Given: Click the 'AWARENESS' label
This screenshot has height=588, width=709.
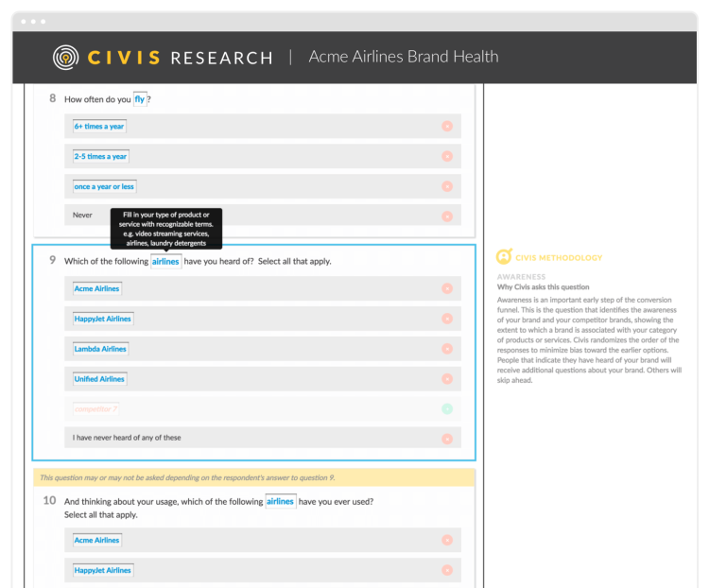Looking at the screenshot, I should click(521, 276).
